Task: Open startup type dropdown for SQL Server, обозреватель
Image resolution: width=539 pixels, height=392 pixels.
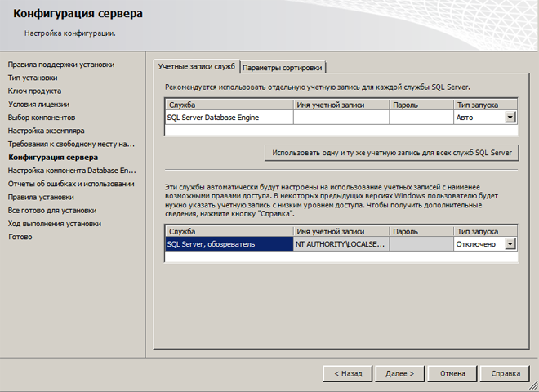Action: point(510,244)
